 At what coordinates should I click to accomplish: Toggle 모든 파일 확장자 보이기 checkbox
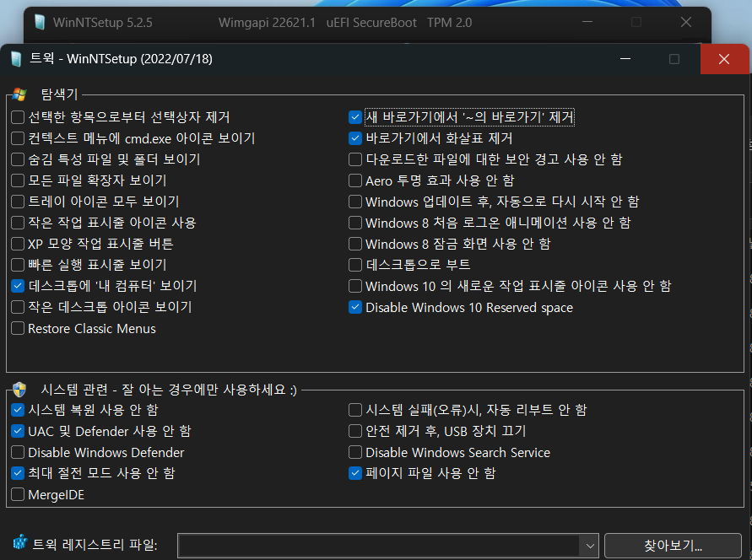pos(18,180)
